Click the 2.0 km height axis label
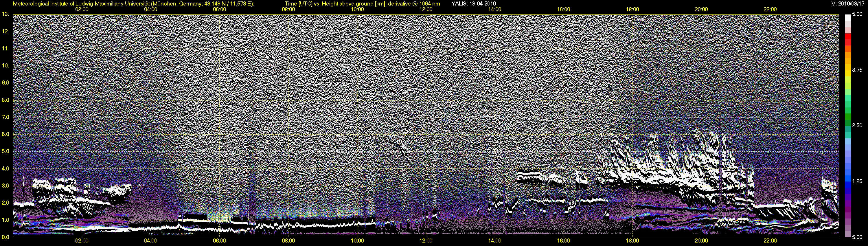 [5, 203]
